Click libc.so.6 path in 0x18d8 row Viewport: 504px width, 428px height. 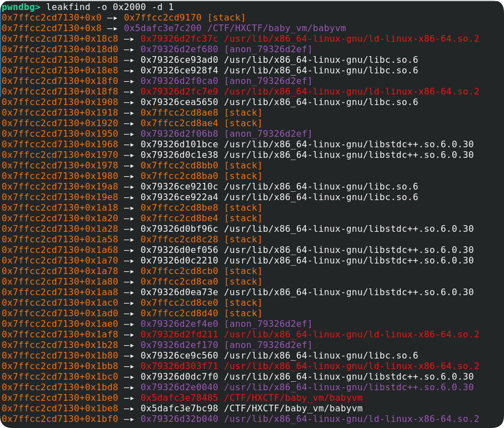tap(321, 60)
